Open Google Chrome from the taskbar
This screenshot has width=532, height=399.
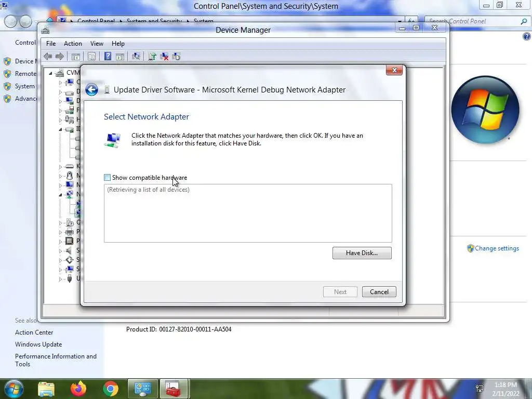pyautogui.click(x=111, y=389)
